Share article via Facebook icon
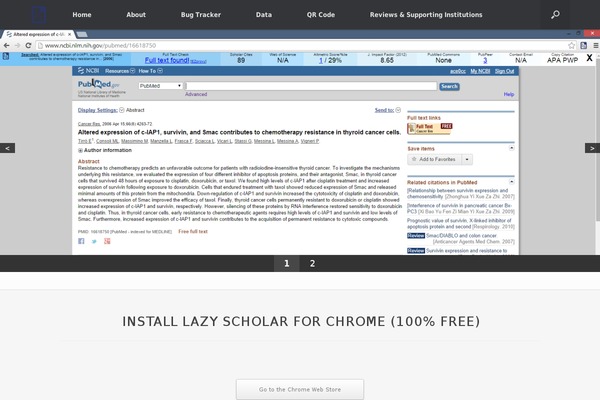600x400 pixels. [x=81, y=241]
